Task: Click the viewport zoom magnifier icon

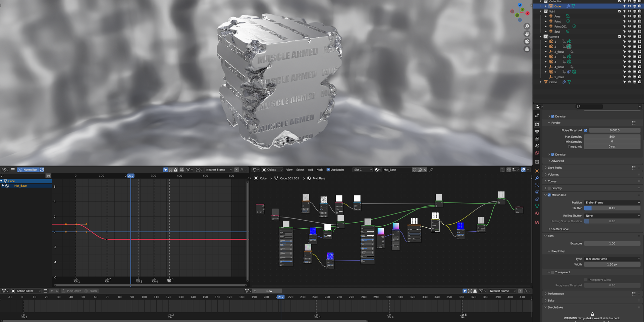Action: [527, 26]
